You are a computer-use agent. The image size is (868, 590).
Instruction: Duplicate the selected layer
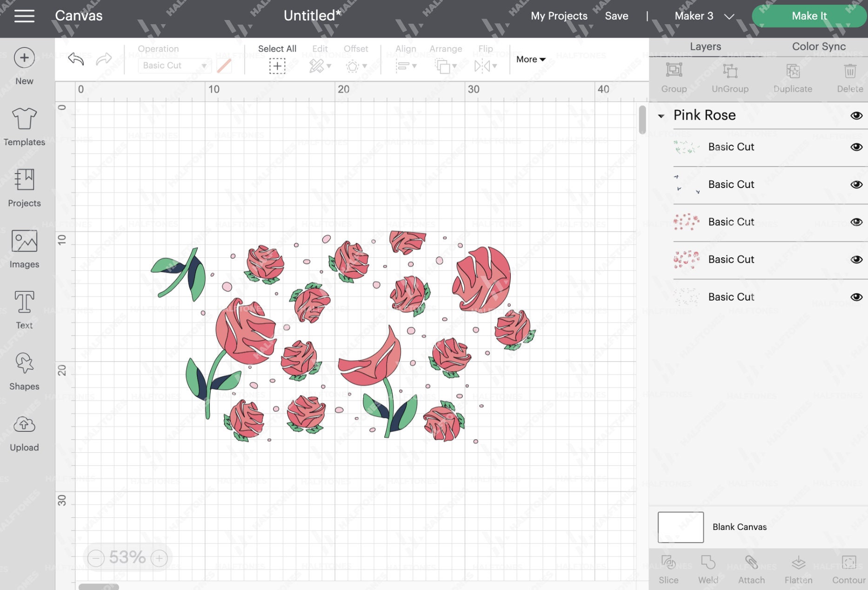point(793,78)
